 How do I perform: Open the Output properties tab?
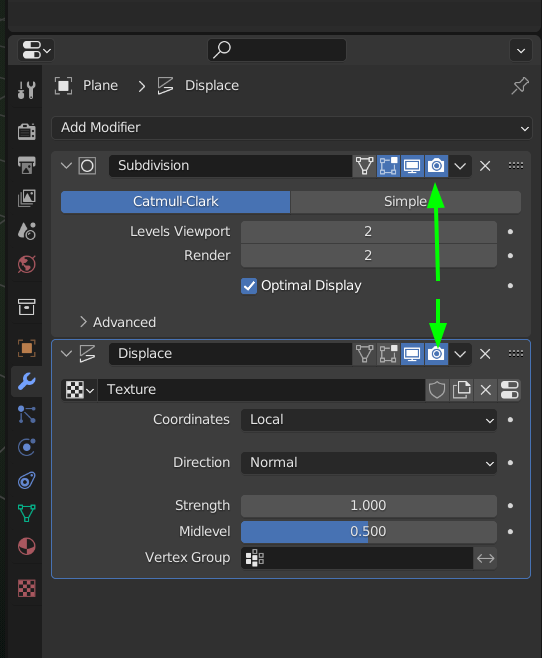click(26, 164)
